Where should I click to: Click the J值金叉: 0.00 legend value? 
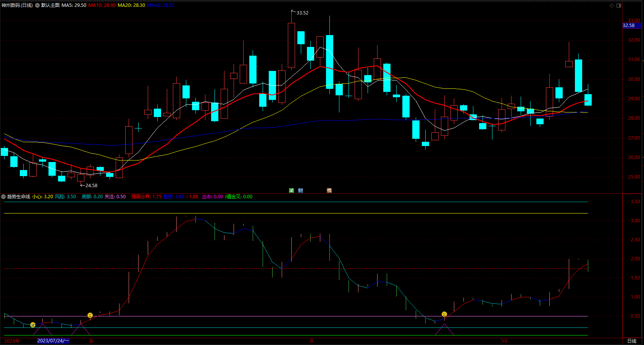tap(239, 197)
